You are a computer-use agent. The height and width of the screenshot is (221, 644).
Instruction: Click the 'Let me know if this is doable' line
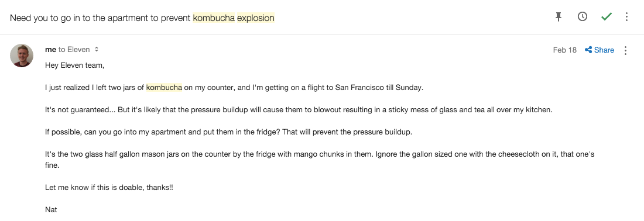click(109, 187)
